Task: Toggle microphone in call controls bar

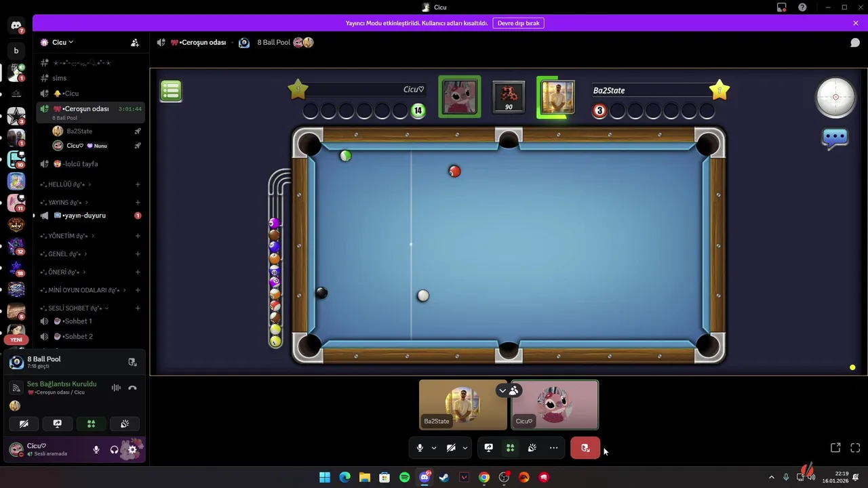Action: pos(420,448)
